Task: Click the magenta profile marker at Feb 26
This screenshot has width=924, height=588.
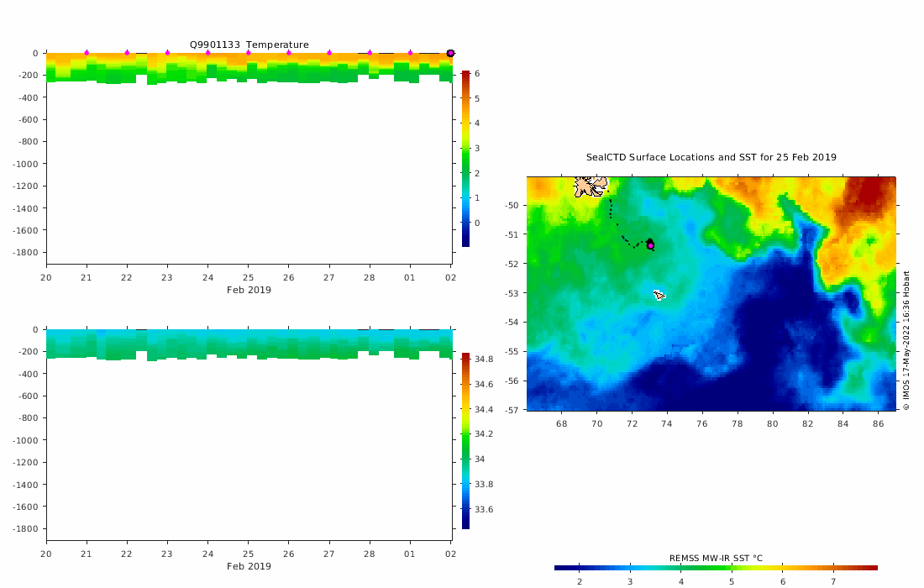Action: pyautogui.click(x=289, y=53)
